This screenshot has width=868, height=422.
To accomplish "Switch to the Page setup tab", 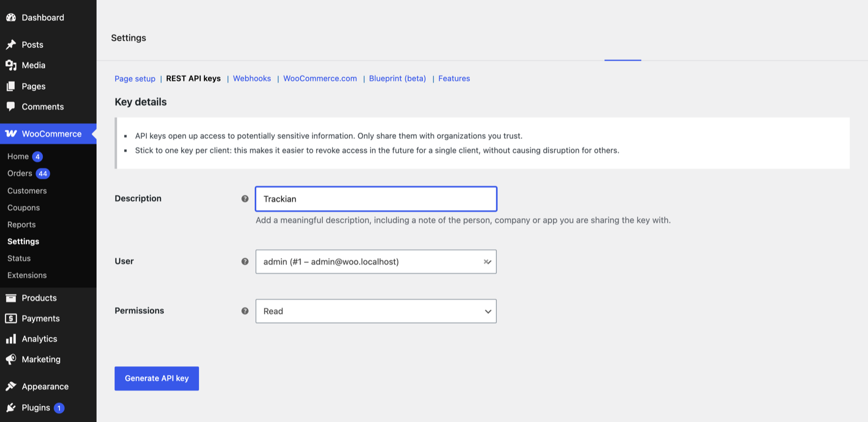I will click(x=135, y=79).
